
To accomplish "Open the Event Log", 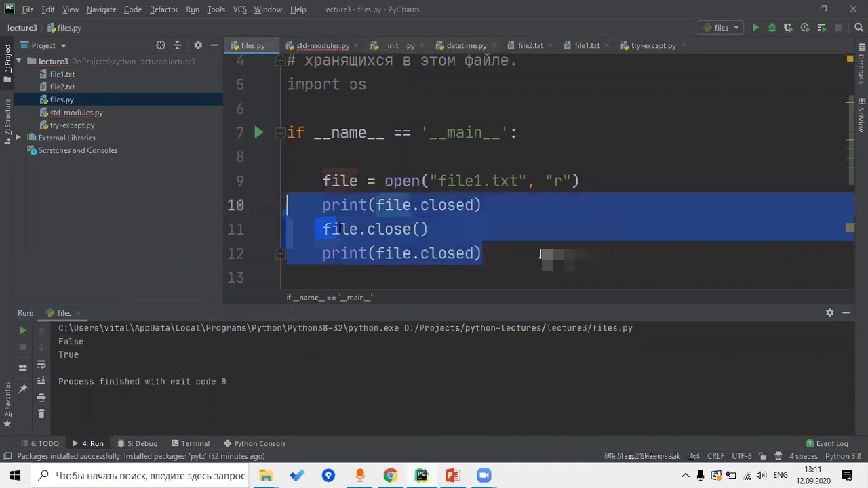I will pyautogui.click(x=827, y=443).
